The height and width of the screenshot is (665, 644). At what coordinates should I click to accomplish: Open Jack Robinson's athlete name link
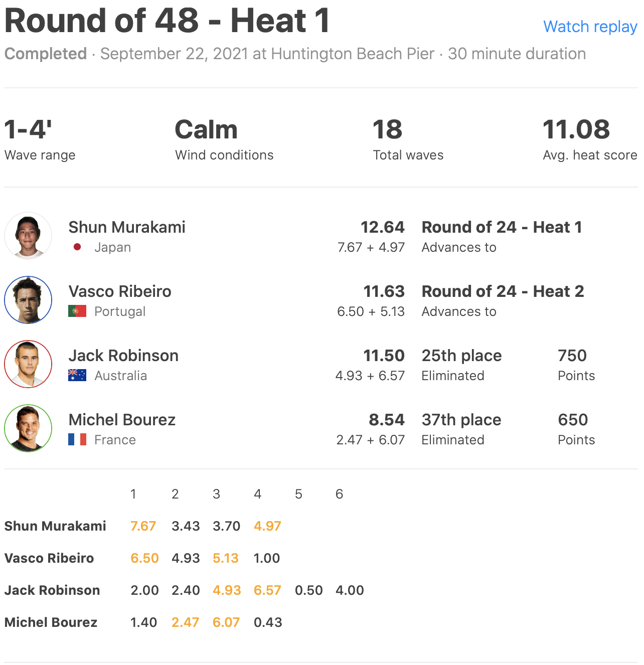[x=123, y=356]
